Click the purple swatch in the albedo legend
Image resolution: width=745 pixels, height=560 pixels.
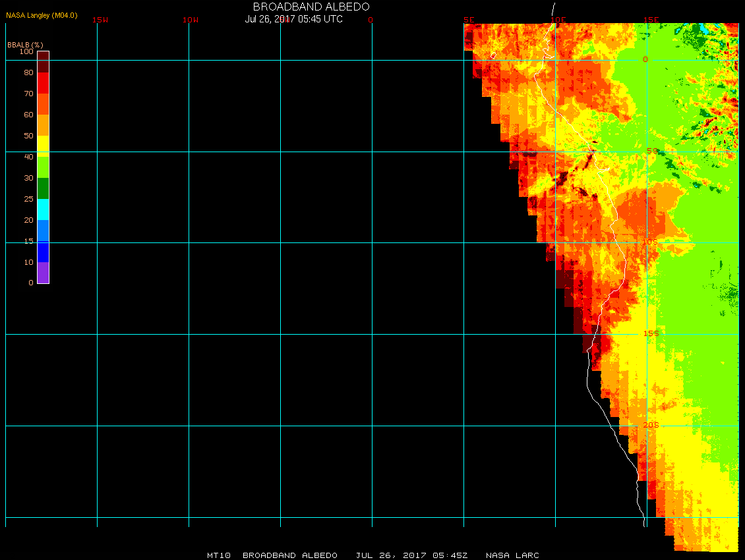coord(43,273)
